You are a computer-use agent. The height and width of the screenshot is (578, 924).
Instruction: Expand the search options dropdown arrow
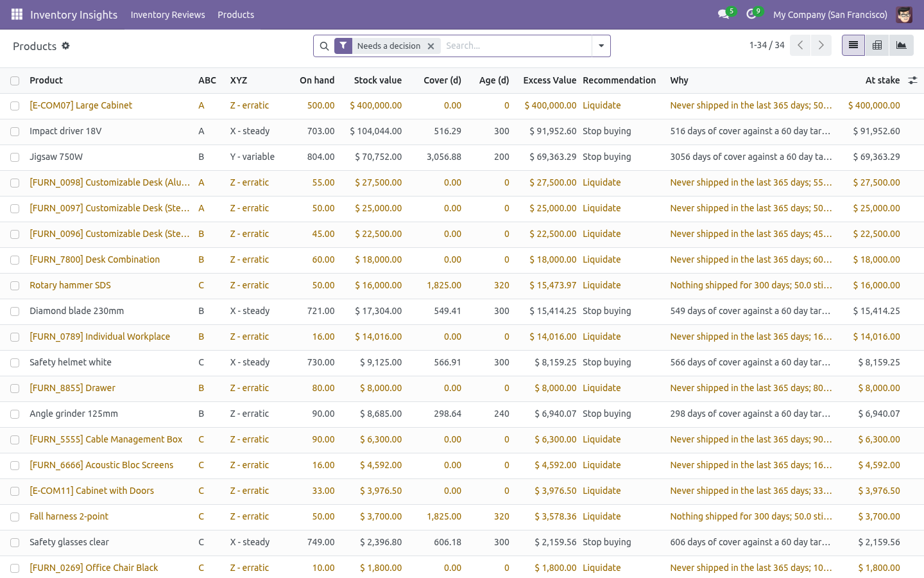click(601, 46)
